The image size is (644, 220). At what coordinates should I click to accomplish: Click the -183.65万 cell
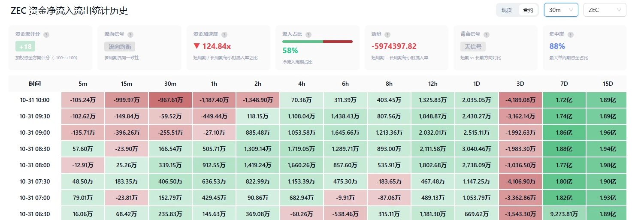389,181
